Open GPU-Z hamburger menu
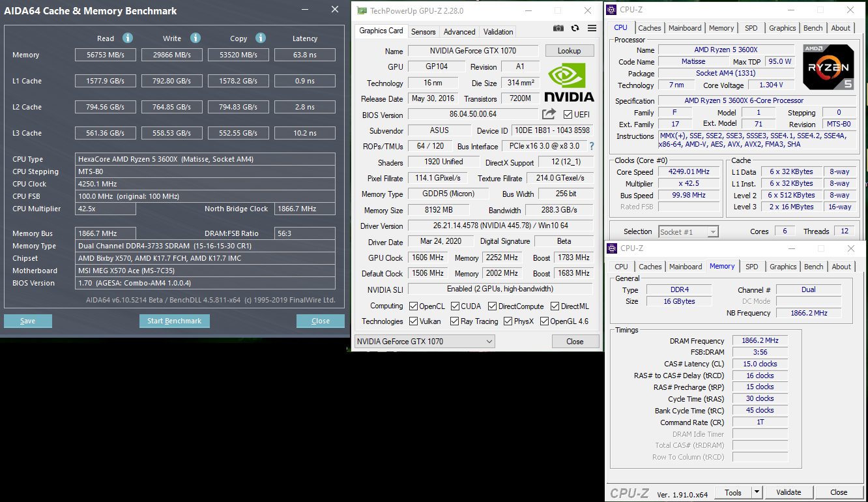The width and height of the screenshot is (868, 502). [592, 28]
